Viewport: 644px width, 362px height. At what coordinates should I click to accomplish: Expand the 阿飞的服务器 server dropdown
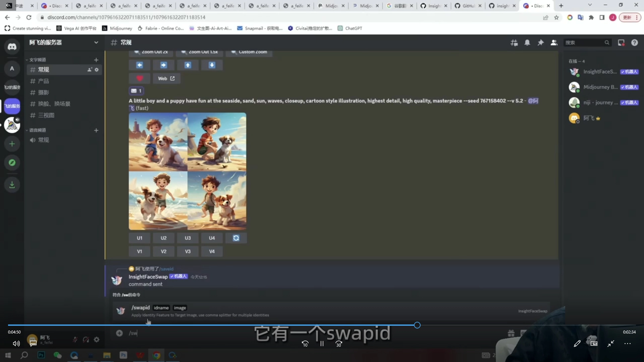[x=96, y=43]
